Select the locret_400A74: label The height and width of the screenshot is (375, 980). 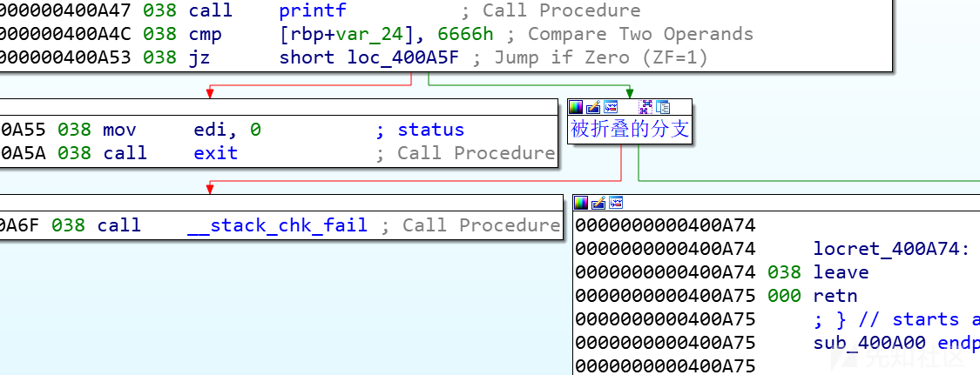pos(891,249)
